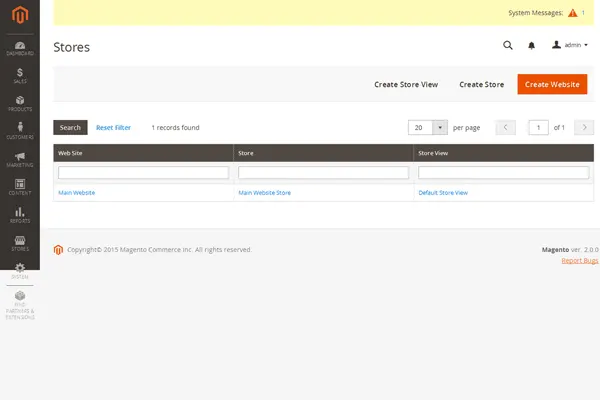This screenshot has height=400, width=600.
Task: Open the Sales sidebar menu
Action: [x=19, y=74]
